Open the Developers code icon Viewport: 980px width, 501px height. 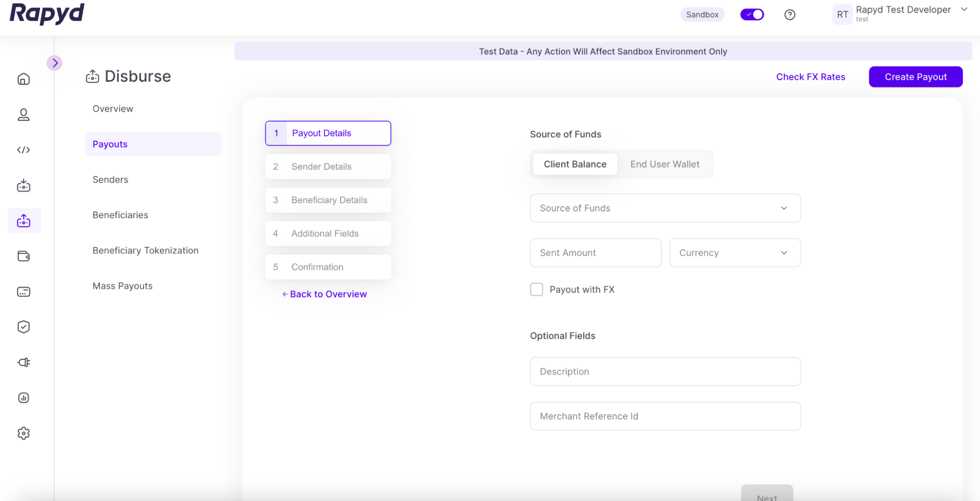pos(24,150)
